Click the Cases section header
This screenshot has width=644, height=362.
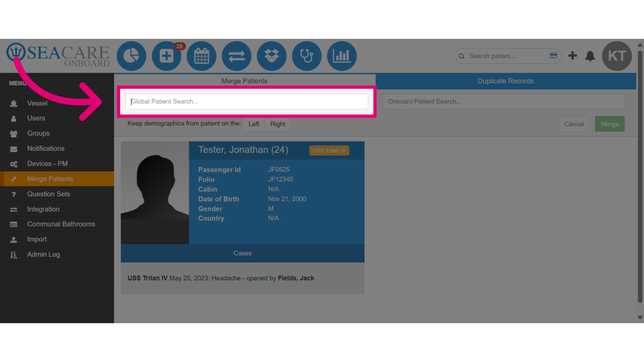click(243, 253)
